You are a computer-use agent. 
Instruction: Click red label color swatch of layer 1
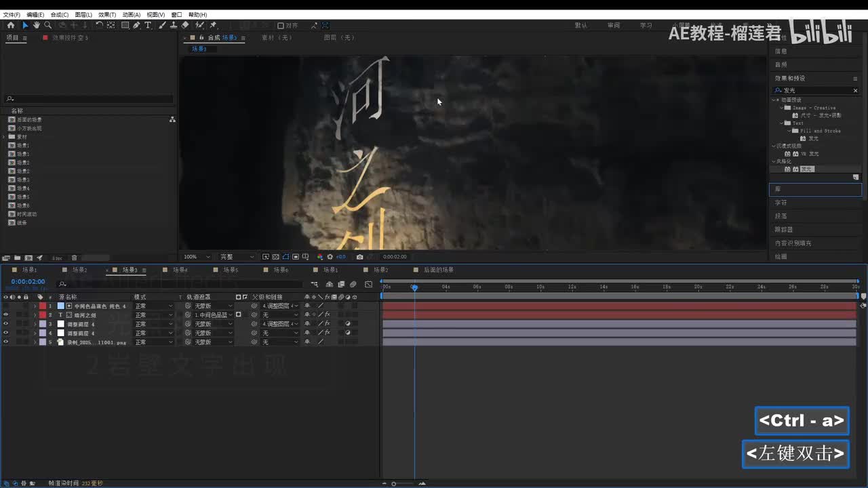click(42, 306)
